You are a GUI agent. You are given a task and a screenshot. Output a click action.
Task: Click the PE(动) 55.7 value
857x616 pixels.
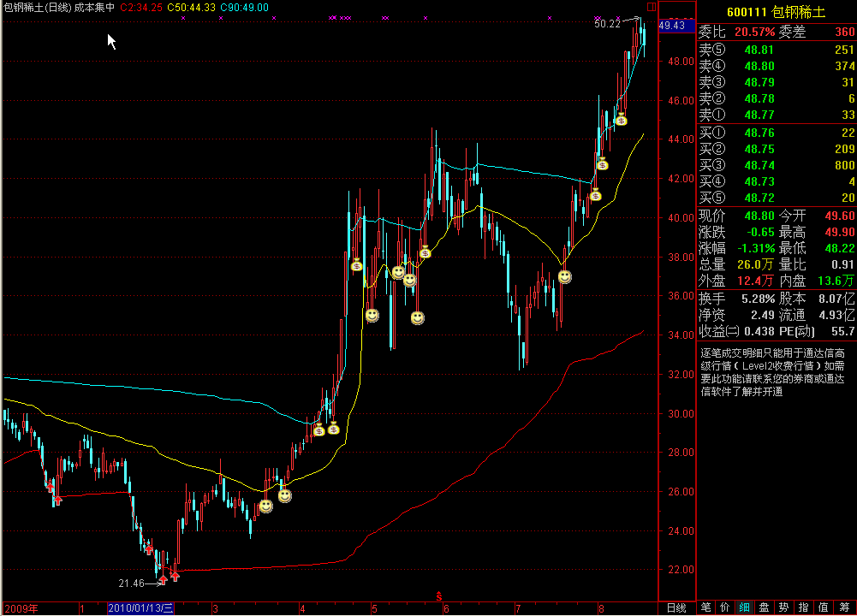(842, 331)
